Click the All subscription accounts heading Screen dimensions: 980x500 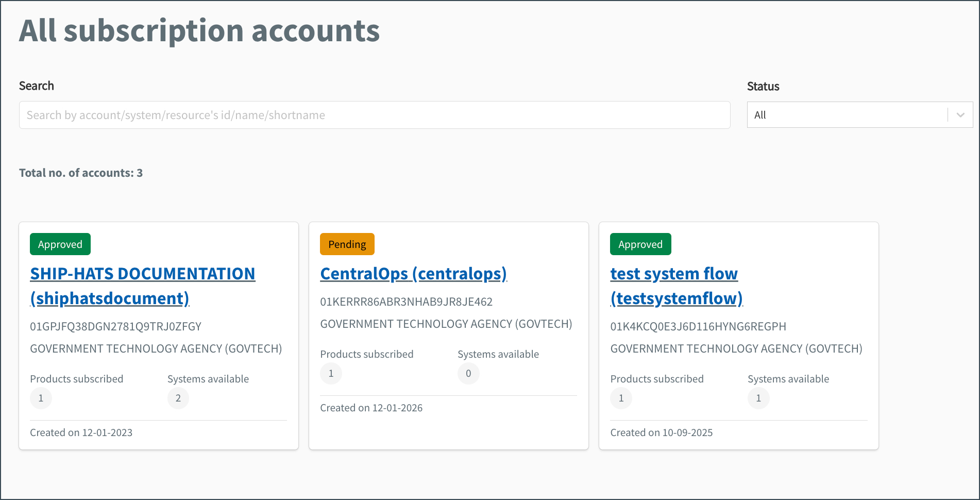tap(199, 31)
